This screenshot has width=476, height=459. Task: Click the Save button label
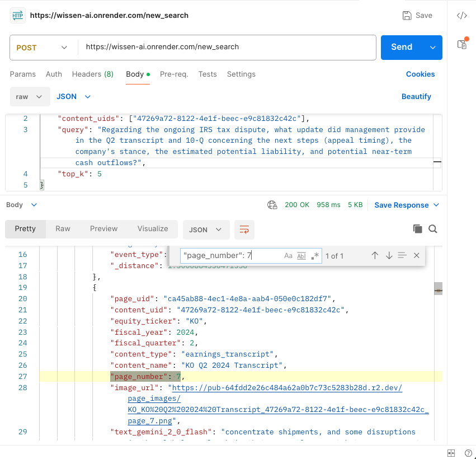point(424,16)
